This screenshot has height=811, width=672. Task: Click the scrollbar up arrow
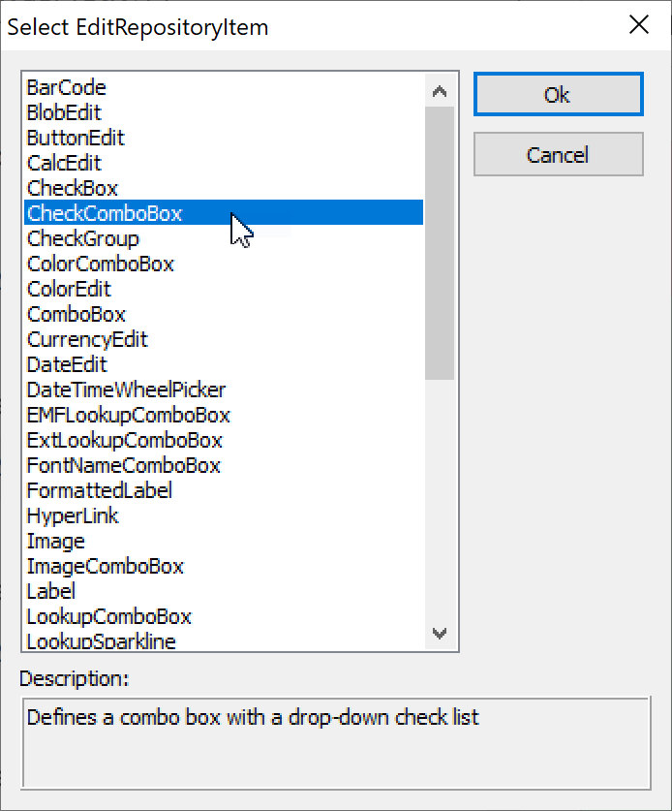coord(441,89)
